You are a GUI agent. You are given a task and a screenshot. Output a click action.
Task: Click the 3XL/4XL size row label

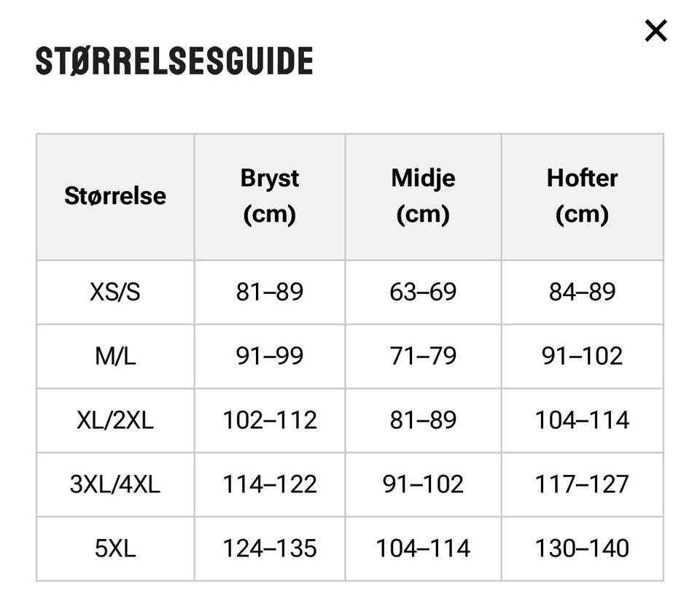tap(115, 484)
